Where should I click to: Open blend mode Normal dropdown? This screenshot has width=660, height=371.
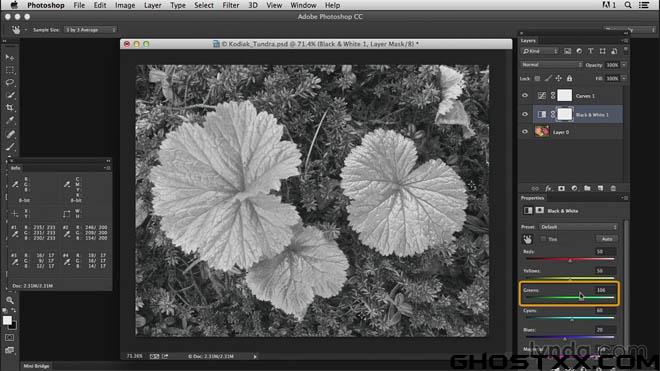click(552, 65)
